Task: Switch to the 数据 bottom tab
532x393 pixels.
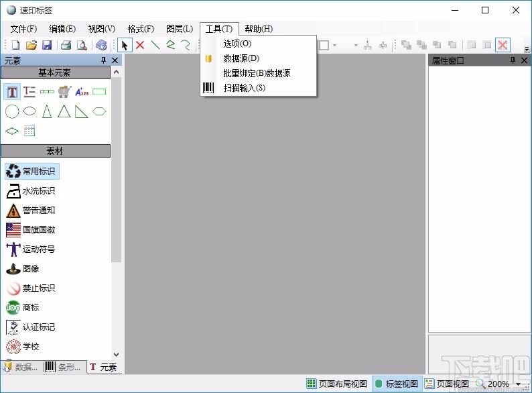Action: [x=21, y=368]
